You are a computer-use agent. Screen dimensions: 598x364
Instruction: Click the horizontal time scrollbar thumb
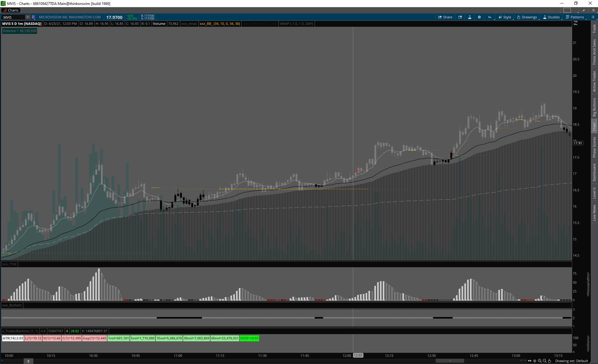449,361
